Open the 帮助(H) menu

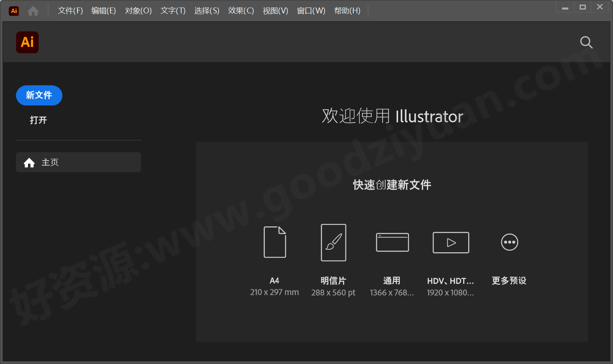click(x=348, y=10)
